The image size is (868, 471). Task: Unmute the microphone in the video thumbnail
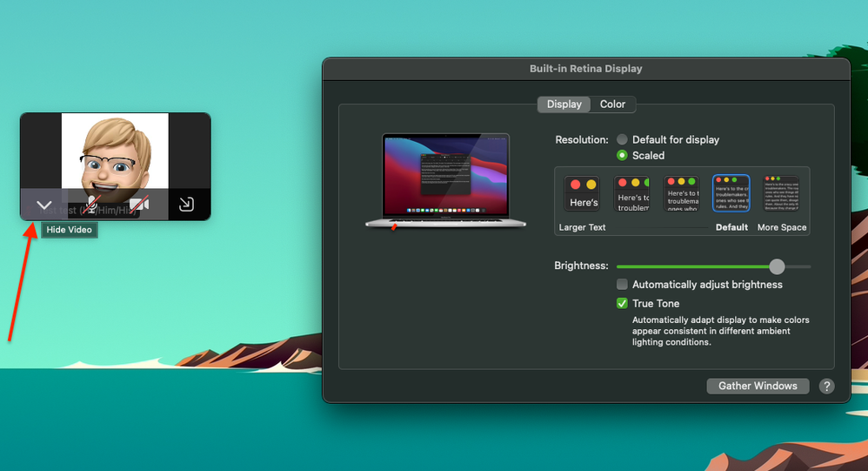91,205
